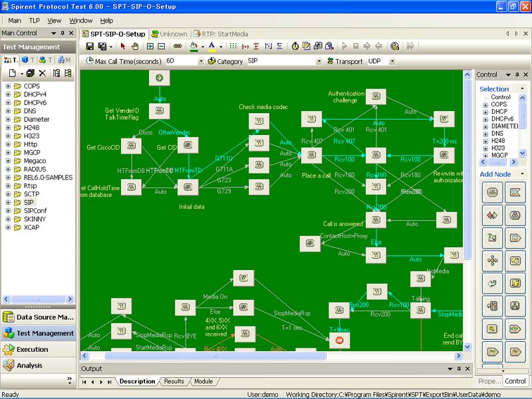532x399 pixels.
Task: Activate the hand pan tool
Action: (135, 46)
